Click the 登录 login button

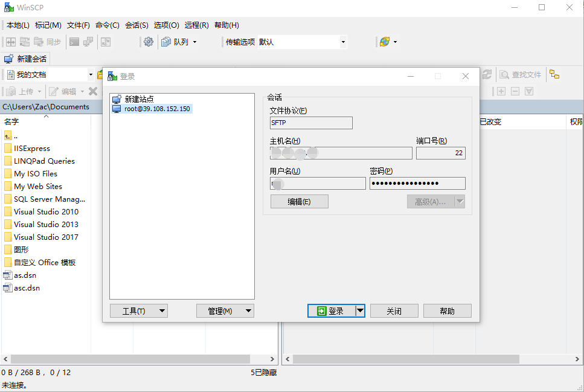331,311
